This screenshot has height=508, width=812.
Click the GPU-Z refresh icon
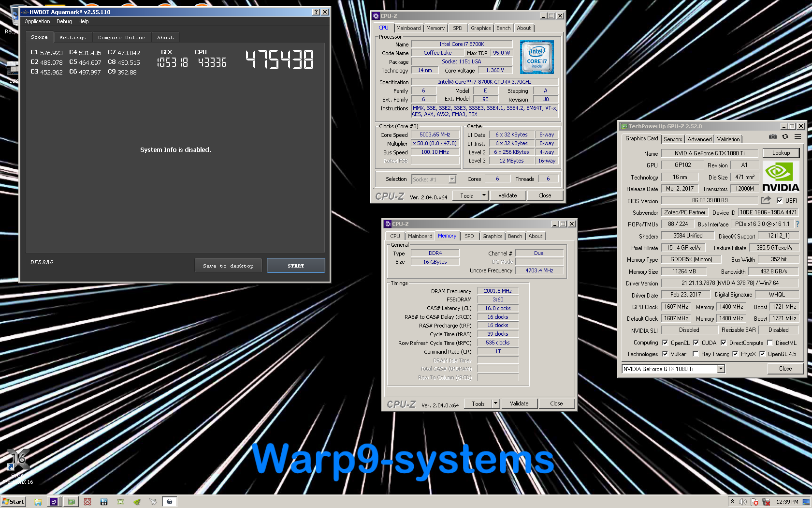coord(785,137)
